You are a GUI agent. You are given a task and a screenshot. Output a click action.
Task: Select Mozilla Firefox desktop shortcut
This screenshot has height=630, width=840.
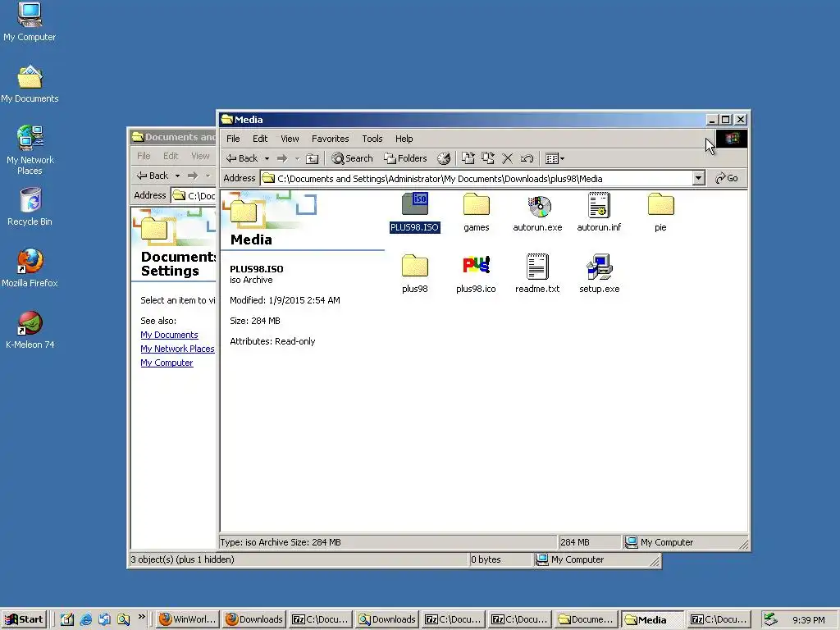pos(30,268)
